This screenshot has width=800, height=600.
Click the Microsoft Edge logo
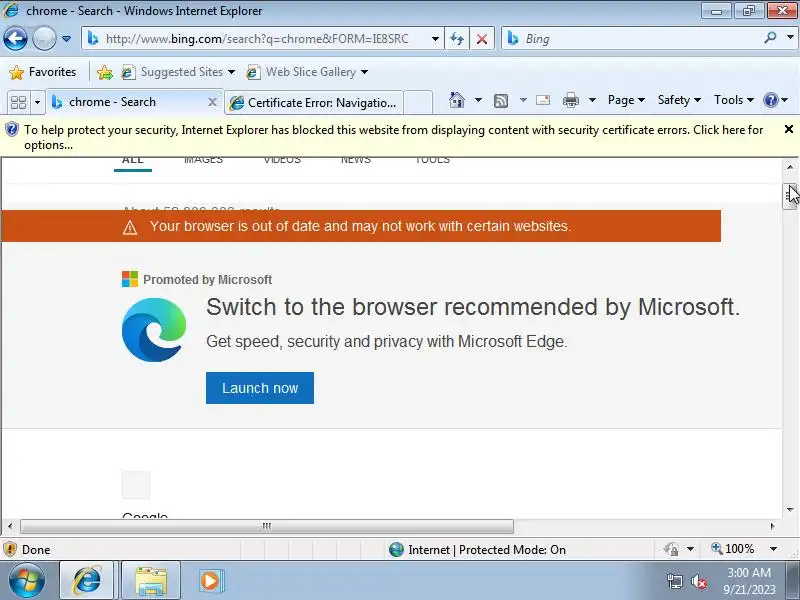tap(154, 330)
